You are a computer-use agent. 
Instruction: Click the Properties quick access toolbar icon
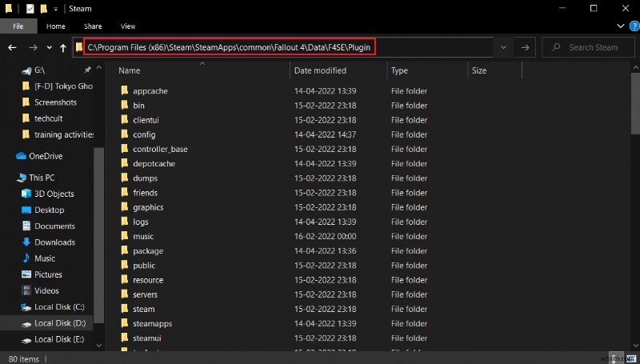[30, 9]
